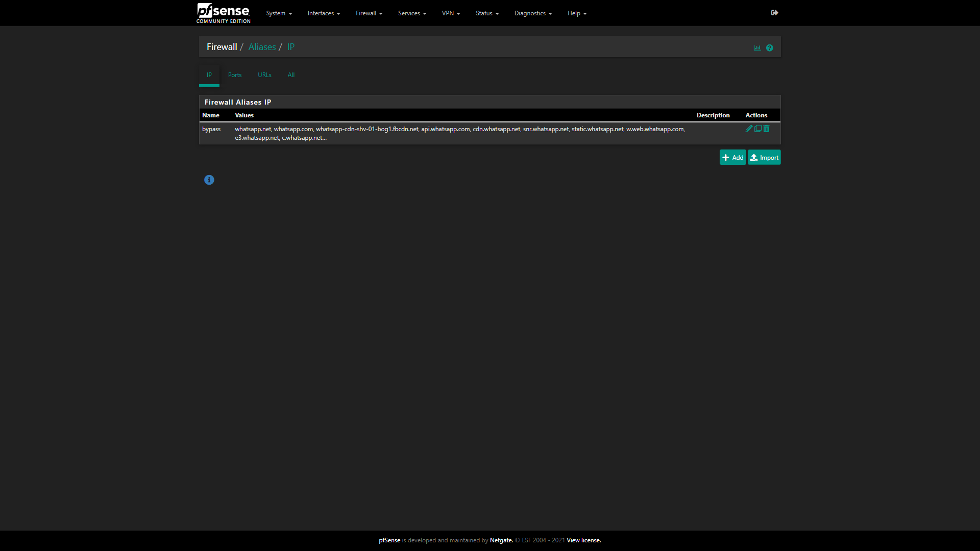Open the Netgate footer link
Screen dimensions: 980x551
(x=501, y=540)
